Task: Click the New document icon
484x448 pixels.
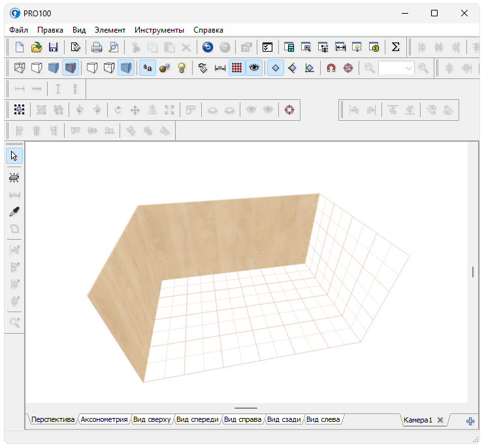Action: [20, 47]
